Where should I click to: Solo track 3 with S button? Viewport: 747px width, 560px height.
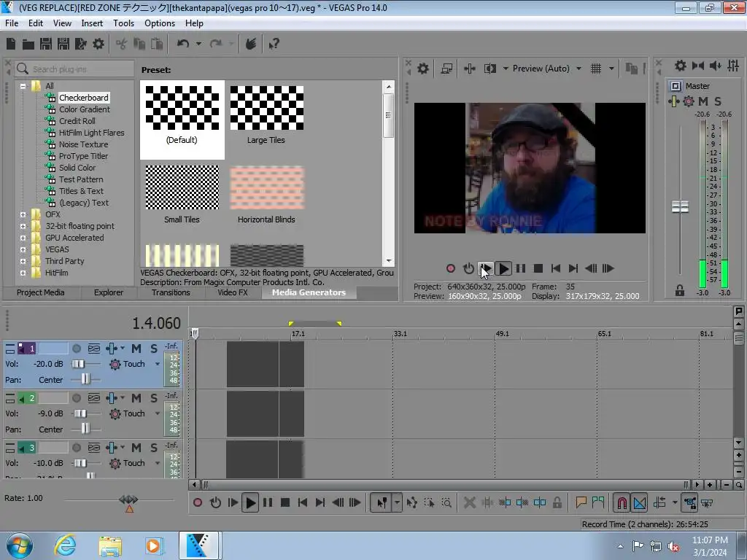click(154, 448)
